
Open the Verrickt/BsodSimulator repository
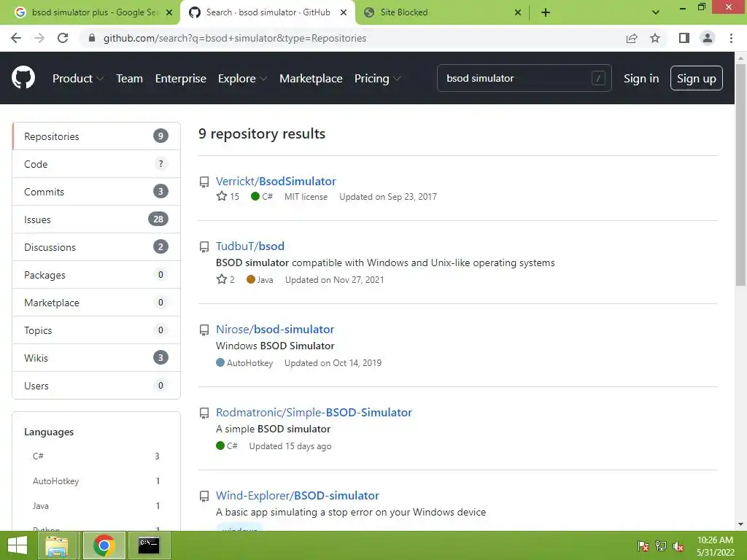coord(276,182)
